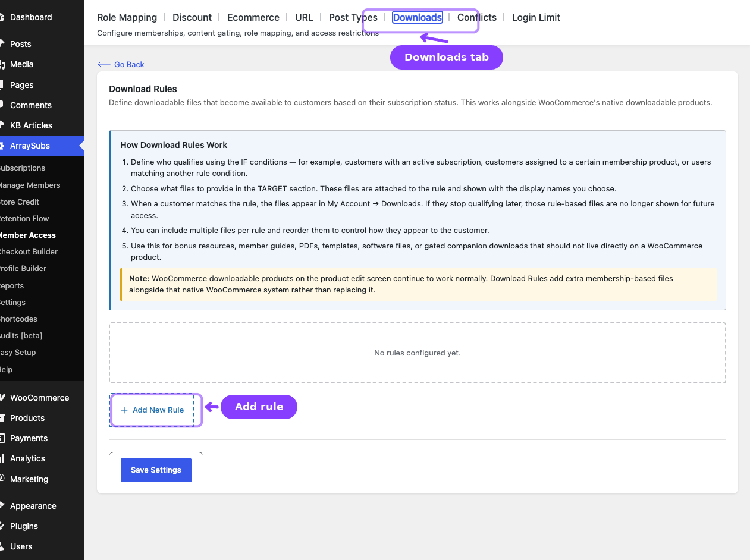Screen dimensions: 750x560
Task: Open the Audits [beta] submenu item
Action: (x=21, y=335)
